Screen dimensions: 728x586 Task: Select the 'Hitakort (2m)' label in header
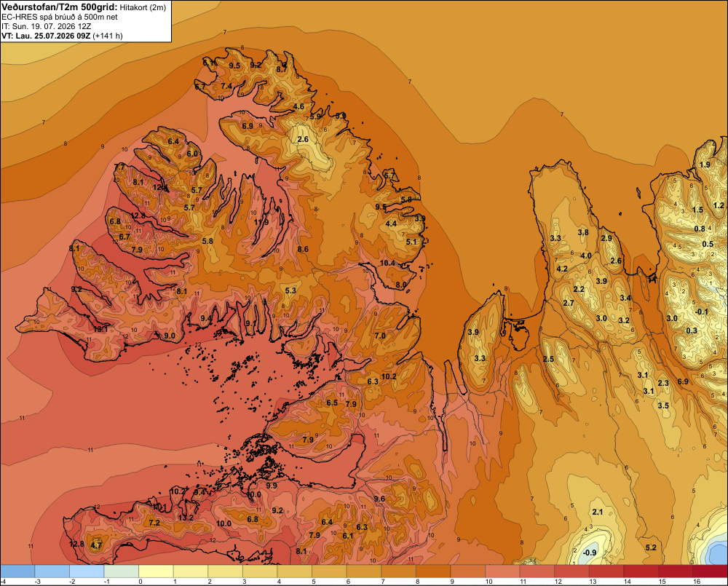point(143,7)
